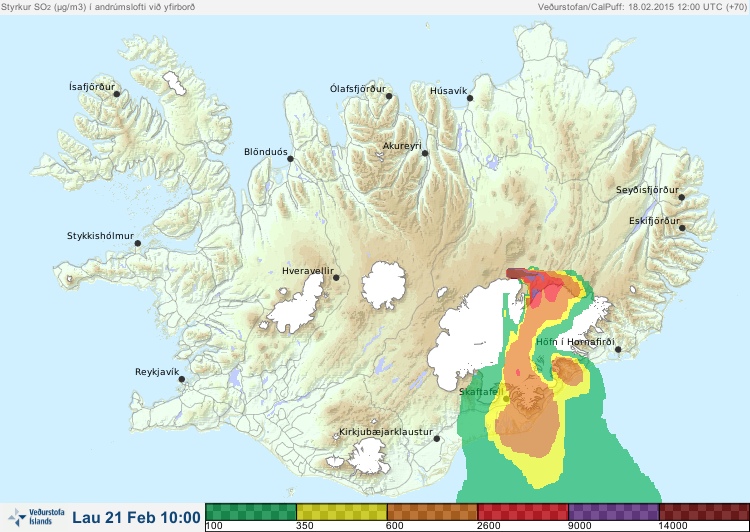
Task: Click the Seyðisfjörður label text
Action: 647,190
